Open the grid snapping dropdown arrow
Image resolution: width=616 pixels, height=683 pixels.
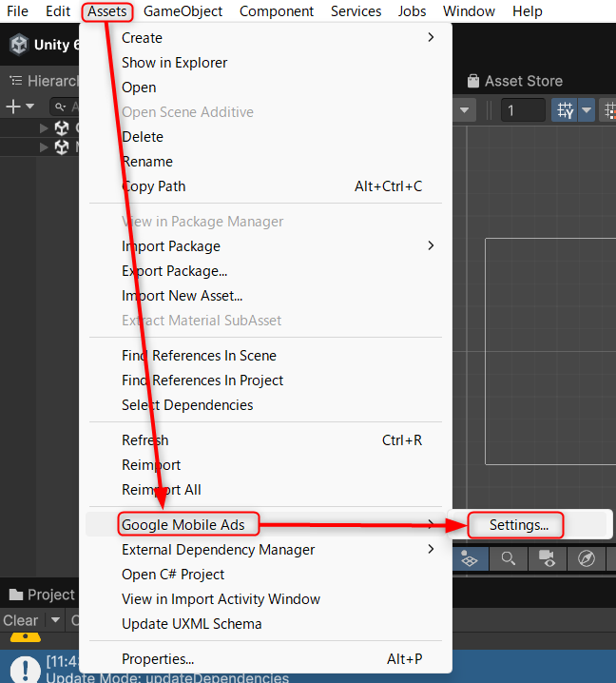(587, 110)
